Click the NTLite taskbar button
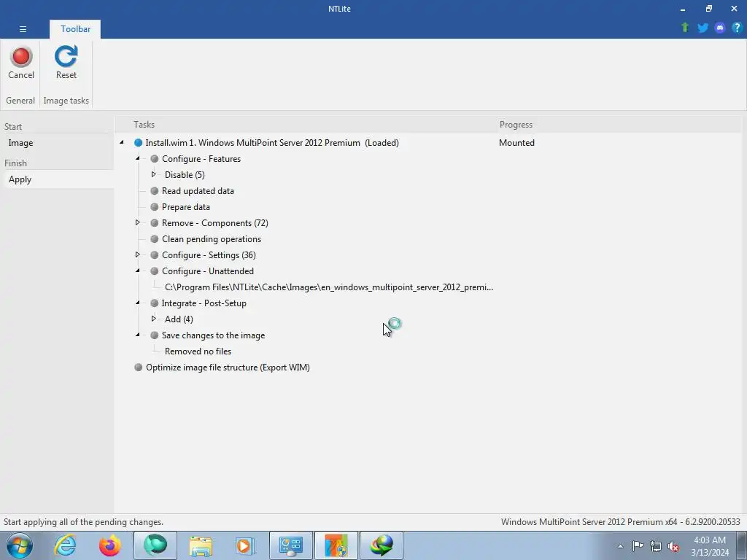Image resolution: width=747 pixels, height=560 pixels. [336, 545]
